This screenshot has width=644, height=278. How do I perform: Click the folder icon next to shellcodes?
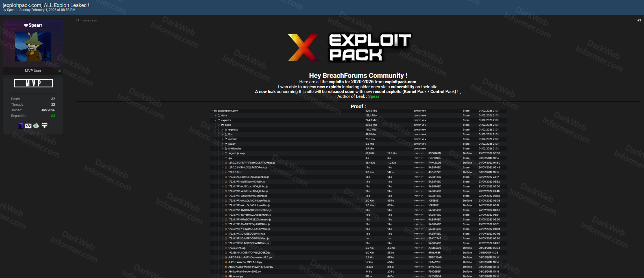click(226, 149)
